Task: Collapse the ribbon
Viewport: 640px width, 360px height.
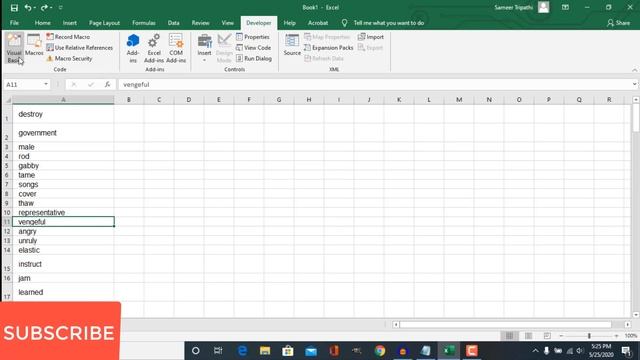Action: point(634,70)
